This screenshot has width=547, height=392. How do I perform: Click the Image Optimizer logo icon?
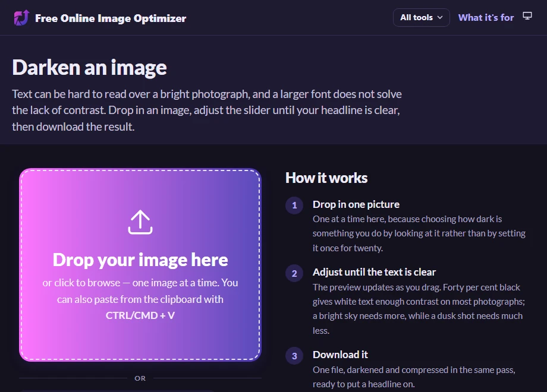coord(21,18)
